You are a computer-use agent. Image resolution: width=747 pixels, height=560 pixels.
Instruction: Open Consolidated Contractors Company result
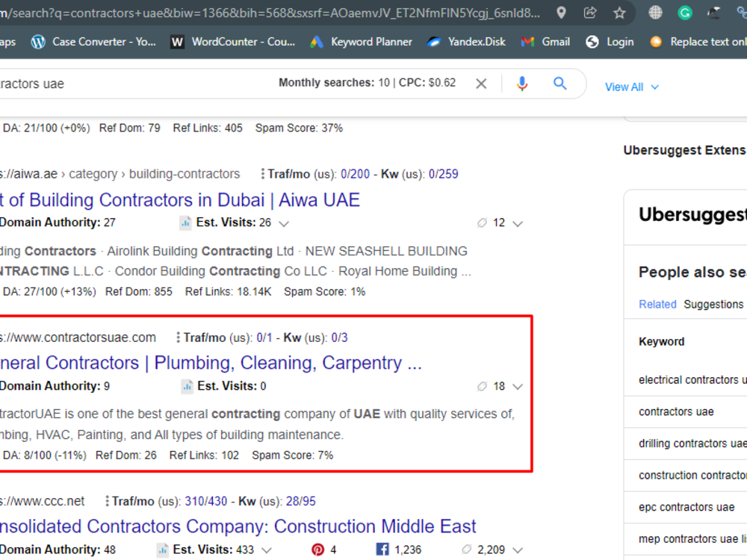[238, 526]
